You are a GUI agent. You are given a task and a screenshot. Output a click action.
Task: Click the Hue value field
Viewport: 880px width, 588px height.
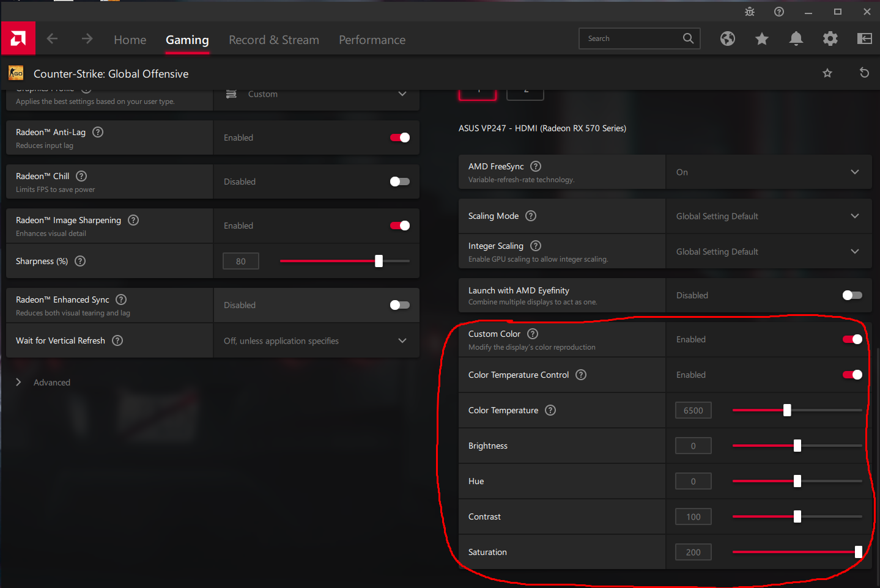tap(693, 481)
